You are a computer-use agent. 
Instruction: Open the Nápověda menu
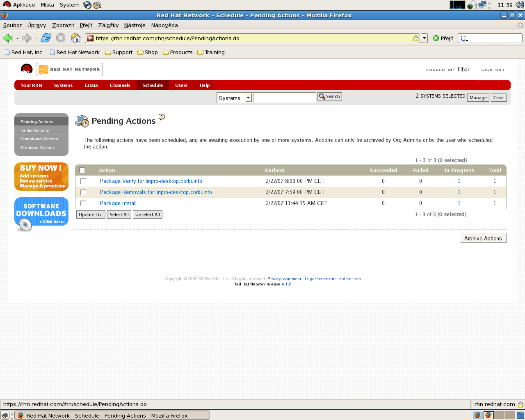164,25
